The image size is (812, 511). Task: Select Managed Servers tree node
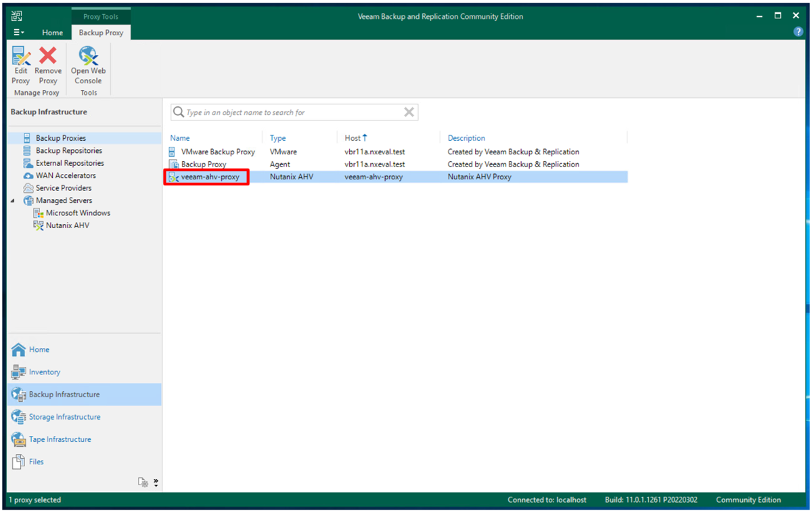coord(64,200)
